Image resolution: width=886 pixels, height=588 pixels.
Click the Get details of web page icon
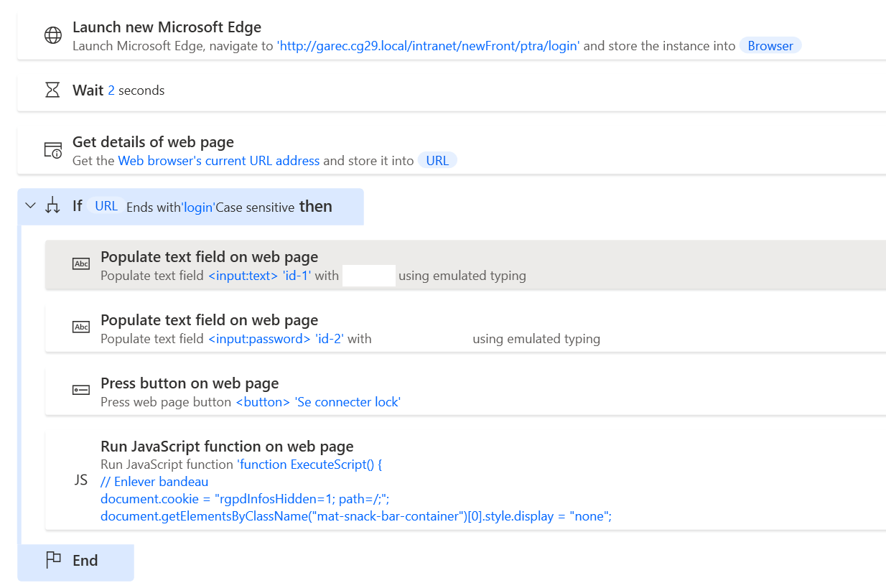click(53, 150)
